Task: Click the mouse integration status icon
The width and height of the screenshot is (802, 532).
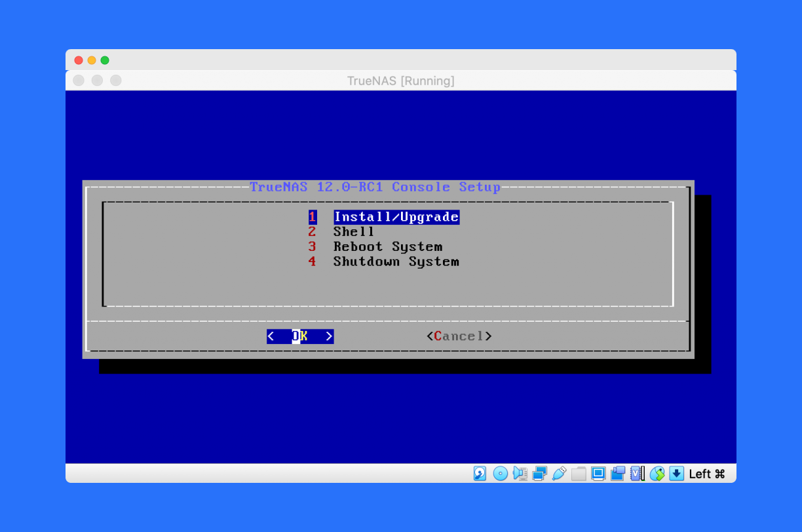Action: (657, 473)
